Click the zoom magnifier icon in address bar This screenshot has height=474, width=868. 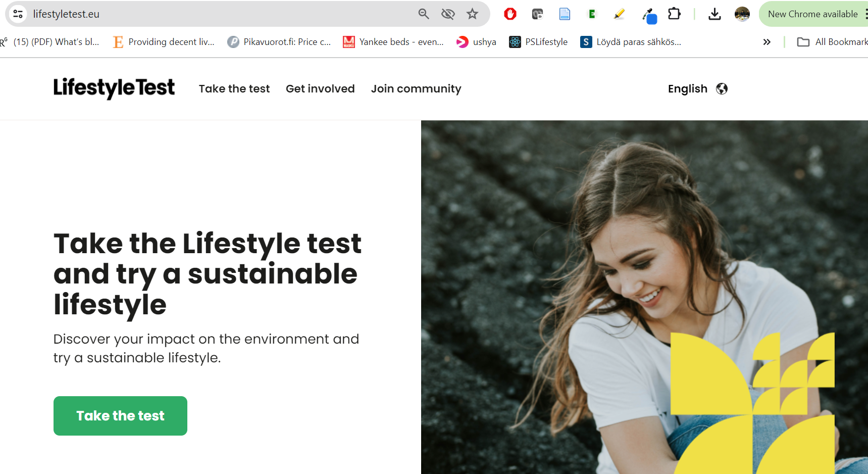point(424,14)
